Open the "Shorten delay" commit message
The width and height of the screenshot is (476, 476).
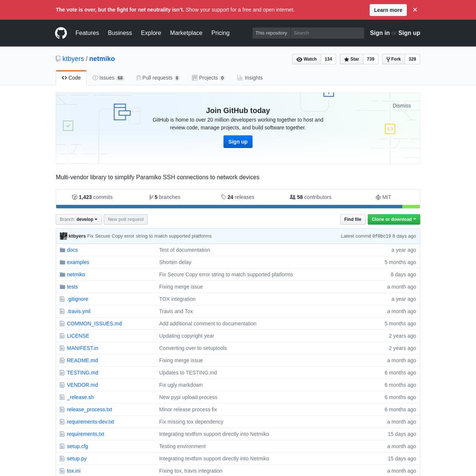(175, 262)
